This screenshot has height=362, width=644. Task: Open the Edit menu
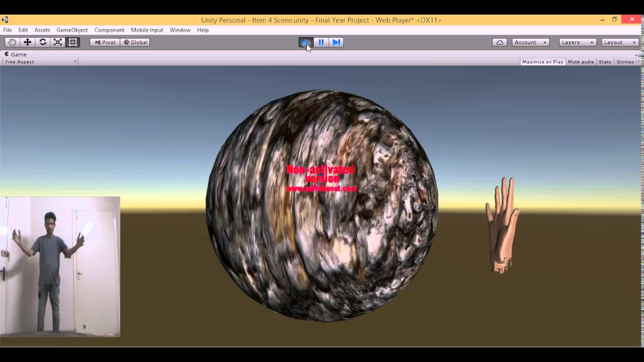23,30
